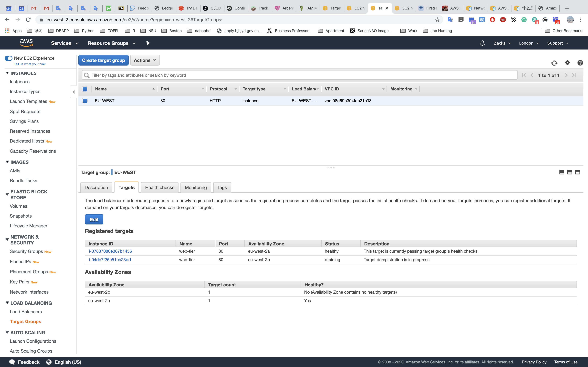Toggle the select-all header checkbox
The height and width of the screenshot is (367, 588).
[85, 89]
